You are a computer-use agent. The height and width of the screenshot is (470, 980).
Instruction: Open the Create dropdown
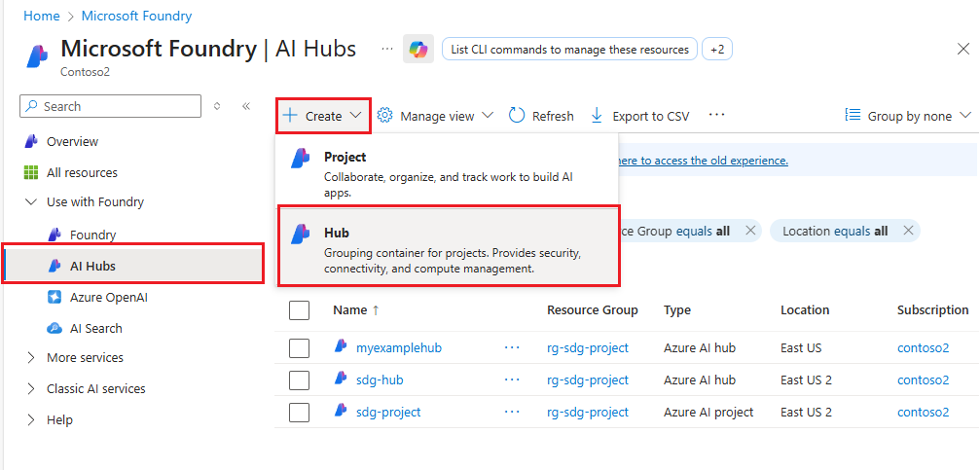[x=324, y=116]
